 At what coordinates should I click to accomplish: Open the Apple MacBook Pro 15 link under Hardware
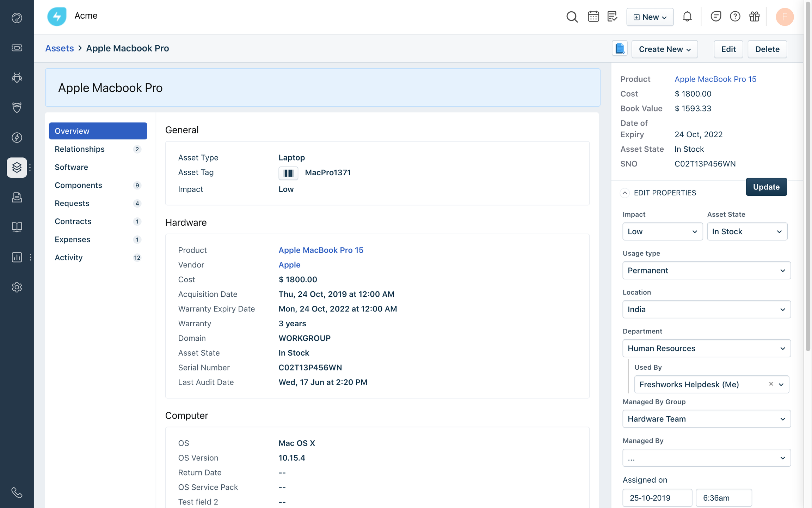pyautogui.click(x=321, y=250)
